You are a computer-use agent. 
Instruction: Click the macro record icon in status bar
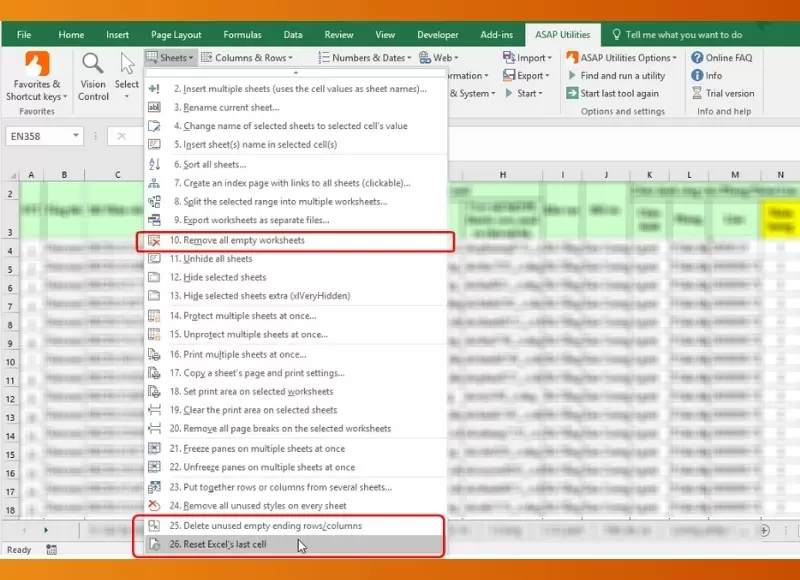[52, 549]
